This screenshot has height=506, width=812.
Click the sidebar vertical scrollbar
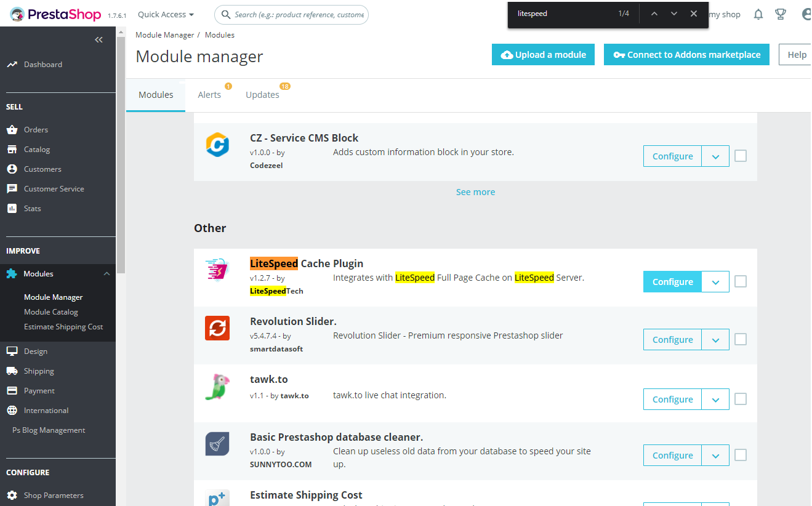(121, 154)
